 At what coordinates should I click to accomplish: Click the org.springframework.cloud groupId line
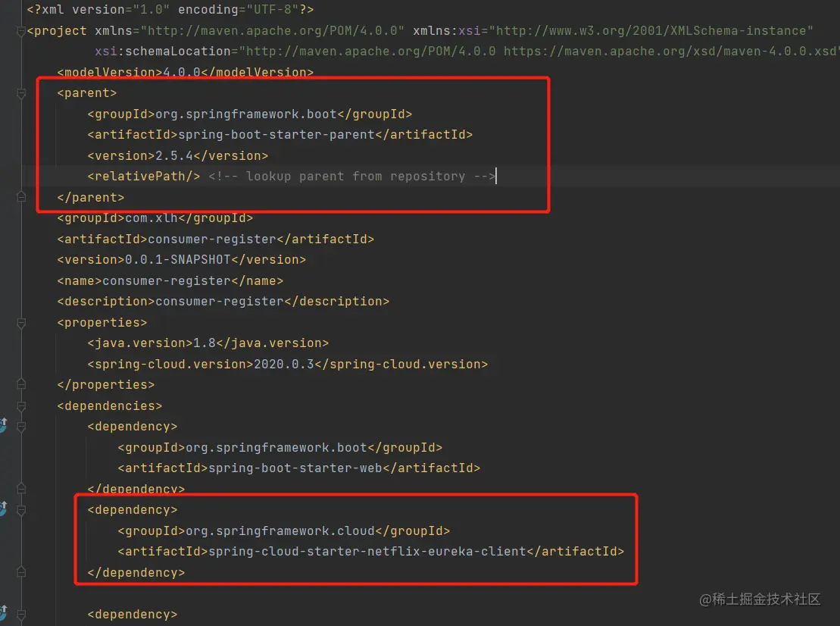pyautogui.click(x=284, y=531)
